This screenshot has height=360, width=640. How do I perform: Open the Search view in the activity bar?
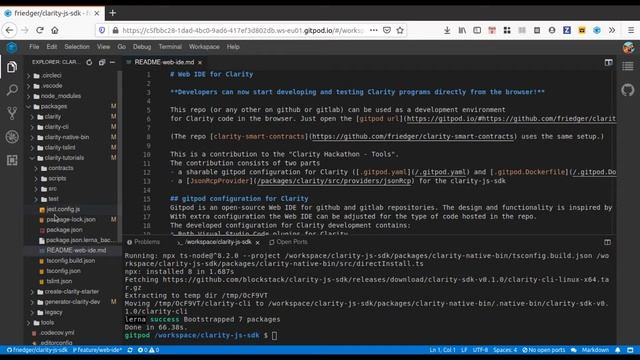[x=12, y=90]
